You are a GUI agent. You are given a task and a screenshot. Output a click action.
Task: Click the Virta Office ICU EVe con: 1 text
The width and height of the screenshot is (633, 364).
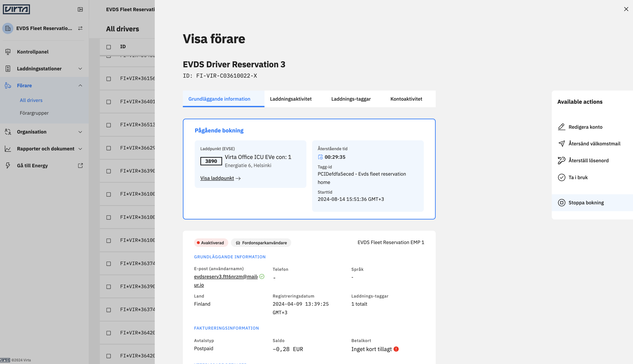258,157
